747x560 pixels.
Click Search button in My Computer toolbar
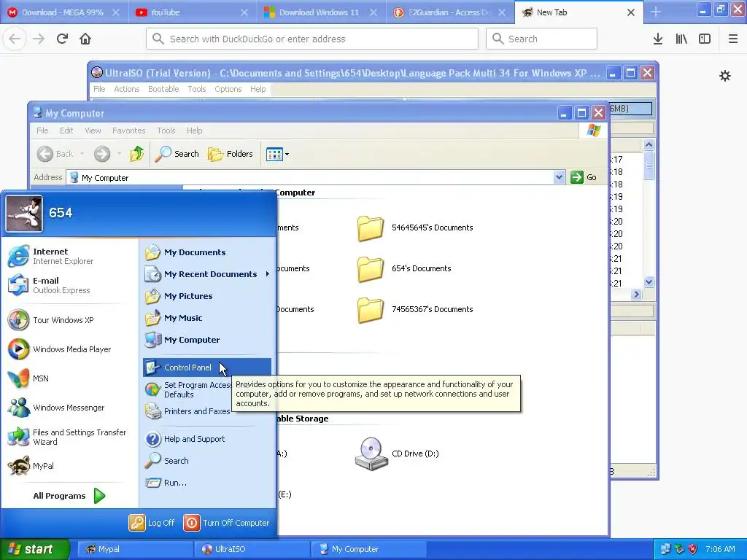(x=177, y=154)
